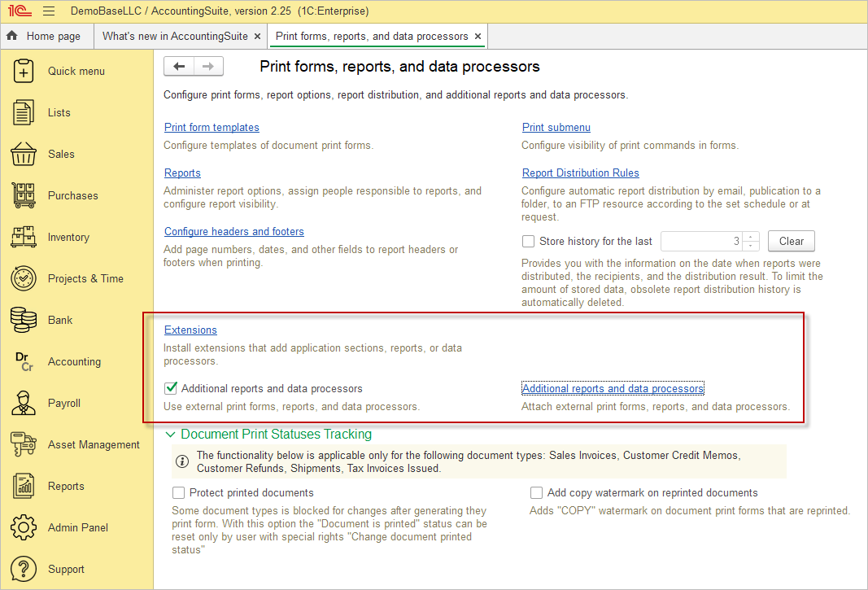Open Quick menu section

point(76,71)
